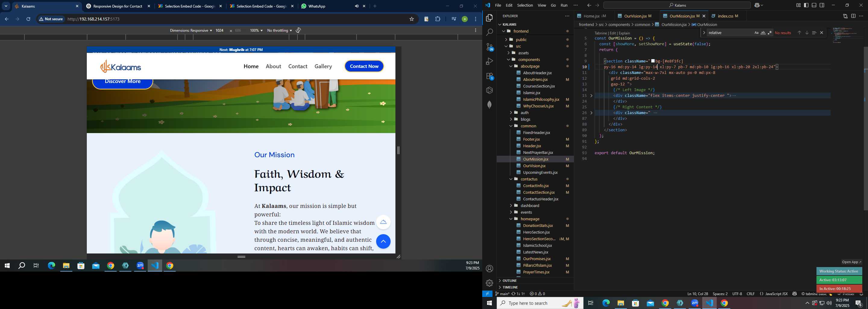Open the 100% zoom dropdown
This screenshot has width=868, height=309.
[x=256, y=30]
